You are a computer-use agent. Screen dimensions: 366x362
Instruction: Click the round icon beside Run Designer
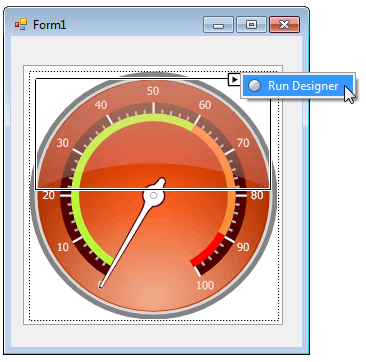(255, 86)
